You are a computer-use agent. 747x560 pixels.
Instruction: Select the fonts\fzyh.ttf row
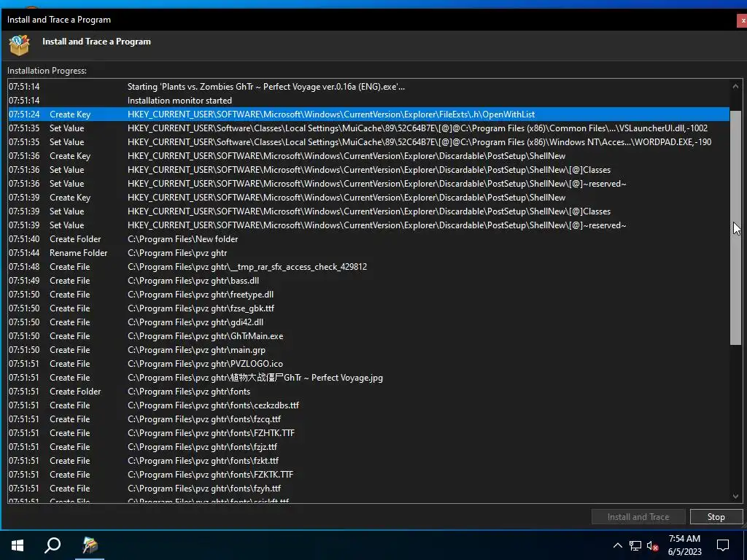pyautogui.click(x=368, y=488)
